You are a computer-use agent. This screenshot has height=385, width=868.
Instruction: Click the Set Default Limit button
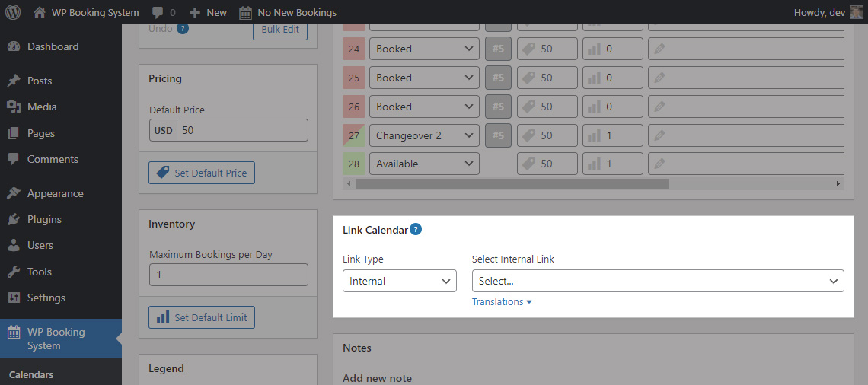click(202, 317)
